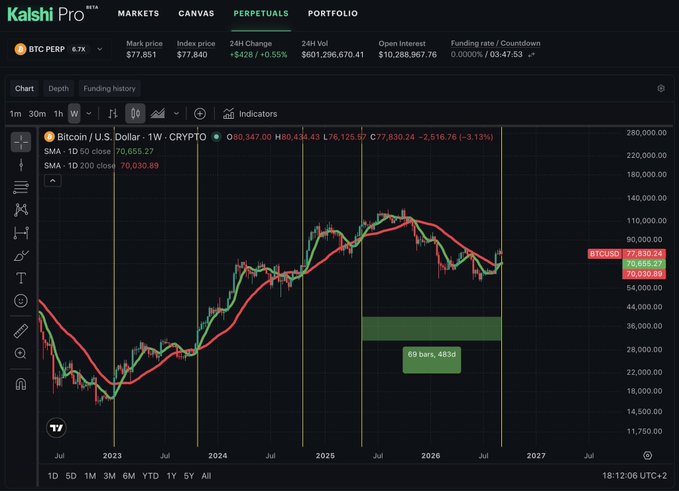Set chart range to 5D
679x491 pixels.
[71, 476]
